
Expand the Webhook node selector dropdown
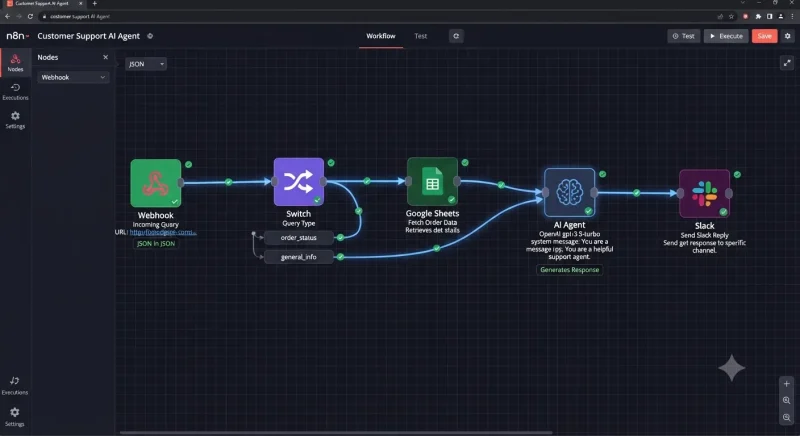click(x=73, y=78)
